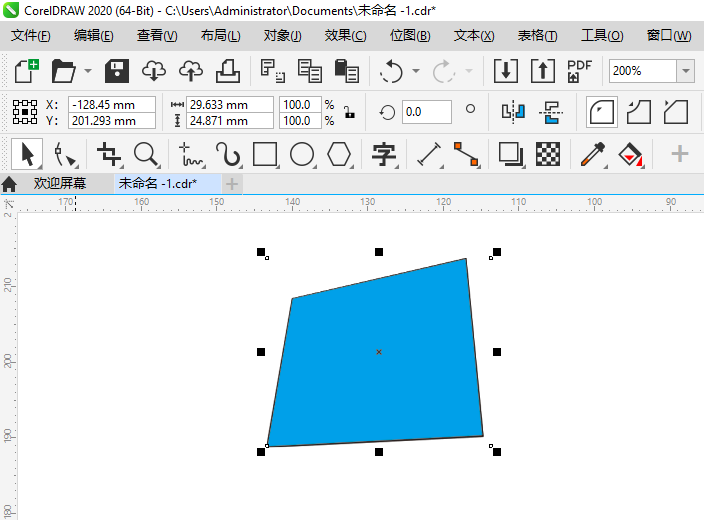Expand the 200% zoom level dropdown

[686, 71]
